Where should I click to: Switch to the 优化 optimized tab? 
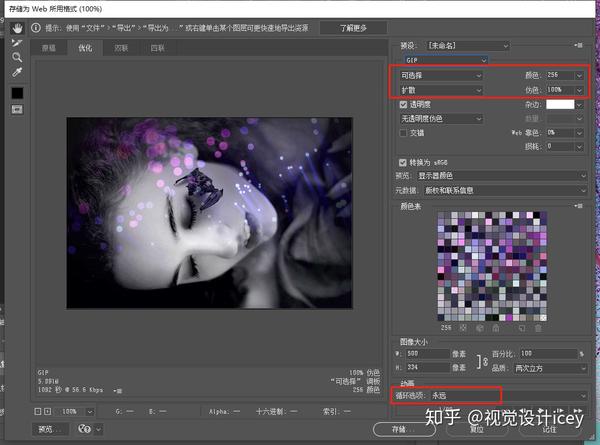click(x=85, y=48)
